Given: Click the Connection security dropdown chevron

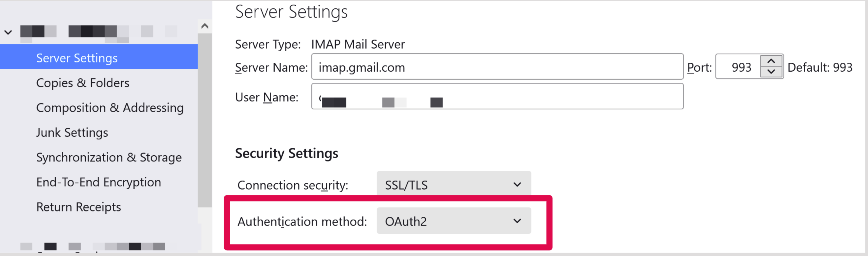Looking at the screenshot, I should click(517, 185).
